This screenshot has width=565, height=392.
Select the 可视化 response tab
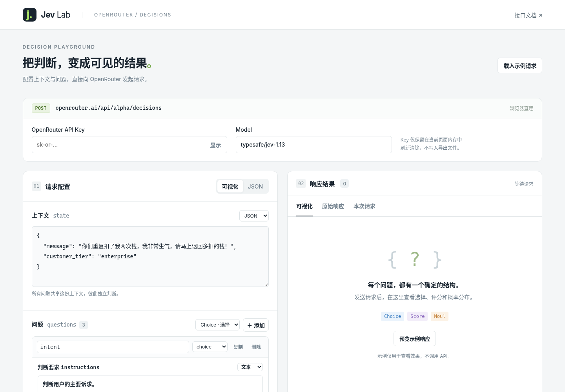point(304,206)
